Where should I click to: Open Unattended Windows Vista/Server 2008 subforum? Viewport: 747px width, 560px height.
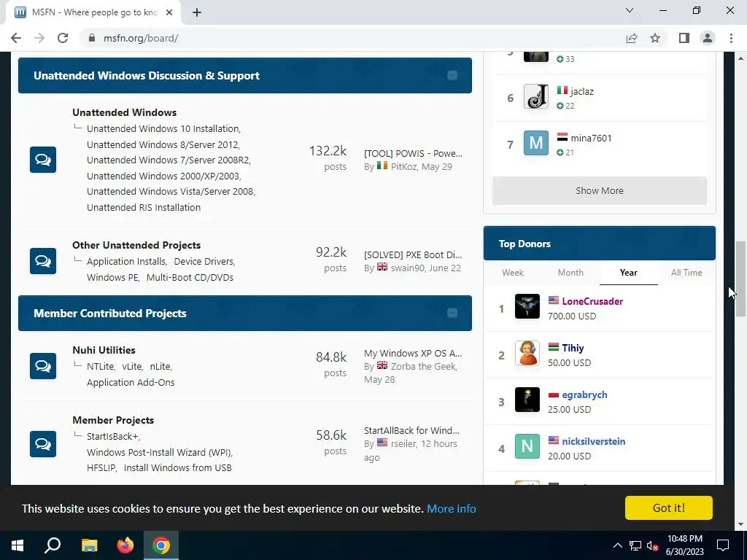point(170,192)
